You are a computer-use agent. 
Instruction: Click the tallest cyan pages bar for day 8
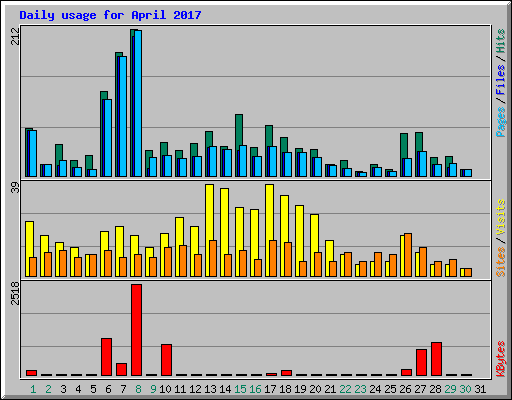click(138, 103)
